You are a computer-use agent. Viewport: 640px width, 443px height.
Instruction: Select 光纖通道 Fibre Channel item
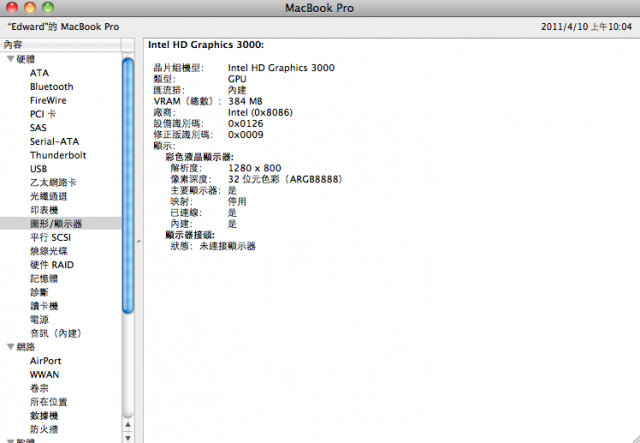(49, 196)
